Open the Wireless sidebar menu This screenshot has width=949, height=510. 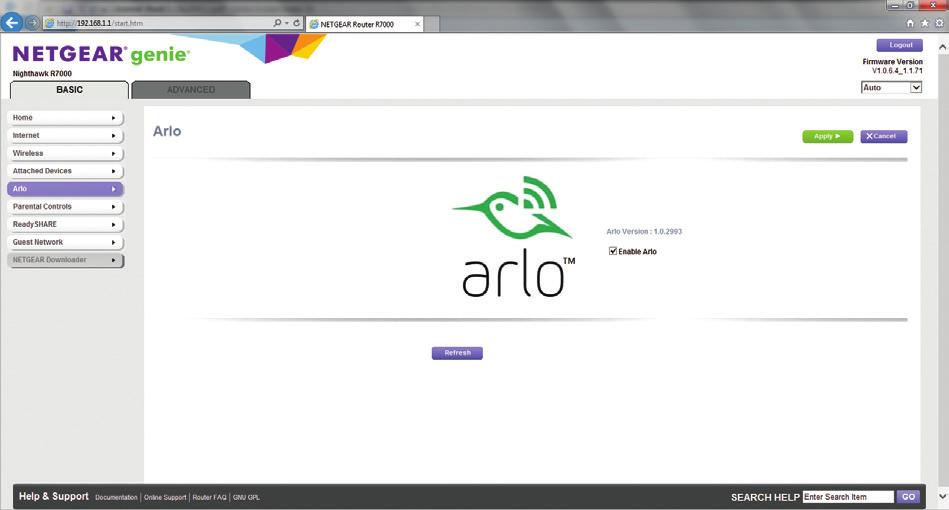pyautogui.click(x=65, y=154)
